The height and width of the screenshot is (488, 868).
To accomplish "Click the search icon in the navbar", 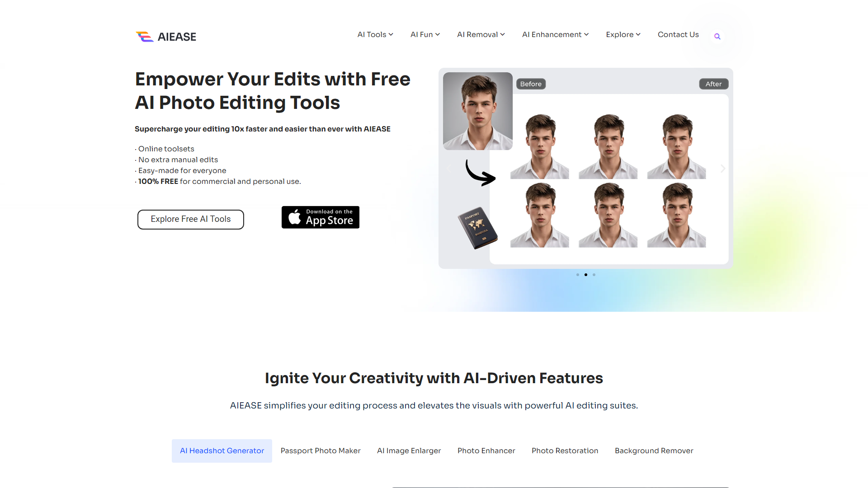I will pyautogui.click(x=717, y=36).
